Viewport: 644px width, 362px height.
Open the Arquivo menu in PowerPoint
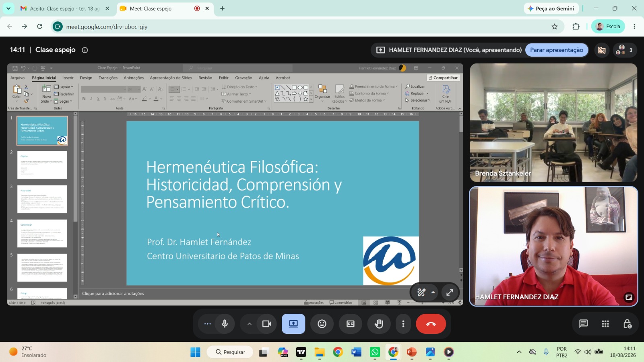click(x=17, y=78)
